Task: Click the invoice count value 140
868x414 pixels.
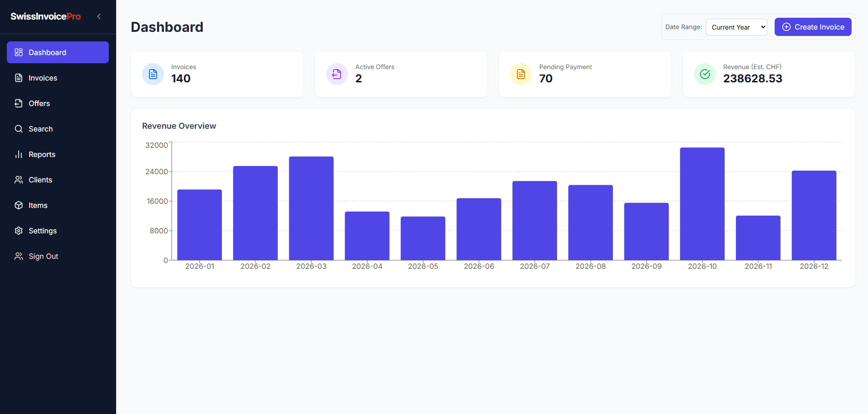Action: (x=181, y=79)
